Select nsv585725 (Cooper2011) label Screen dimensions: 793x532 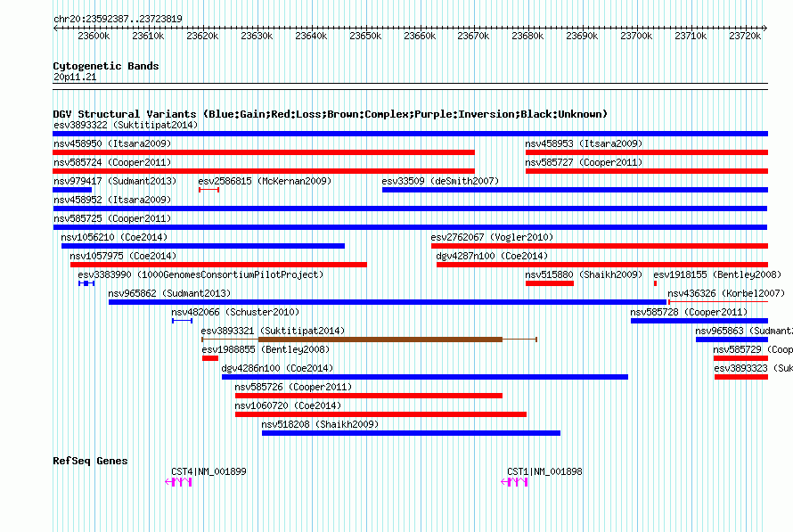112,218
